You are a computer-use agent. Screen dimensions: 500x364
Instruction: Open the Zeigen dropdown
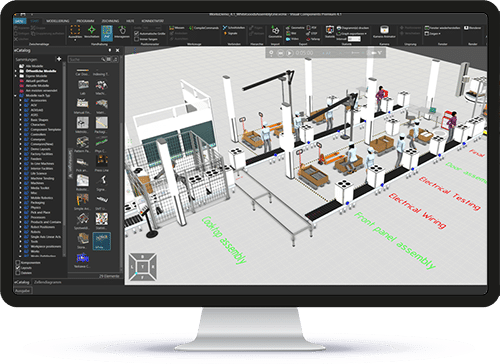[440, 34]
